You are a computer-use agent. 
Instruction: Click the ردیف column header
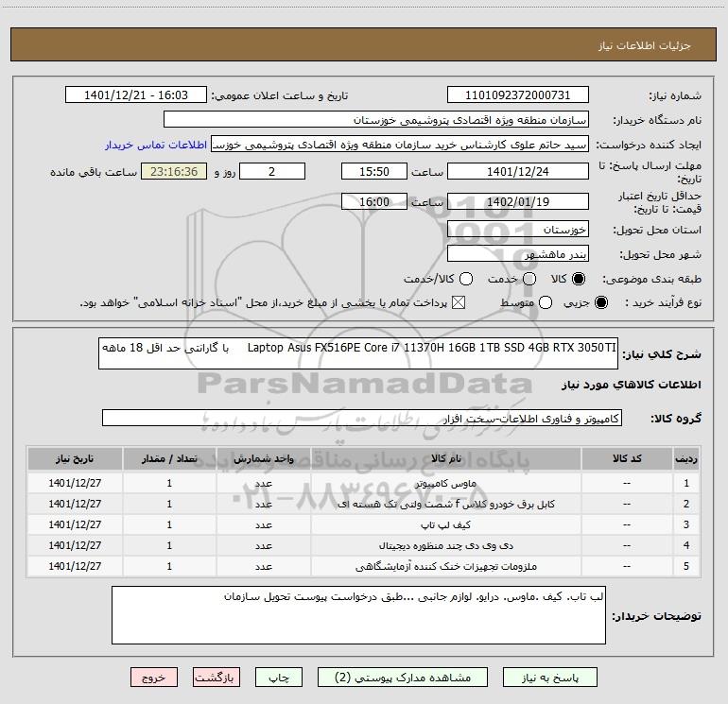(686, 458)
